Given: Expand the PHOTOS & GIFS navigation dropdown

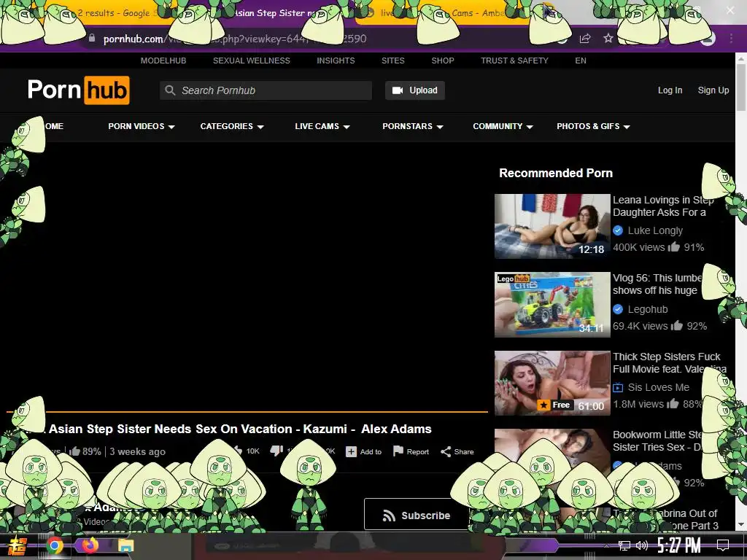Looking at the screenshot, I should [x=594, y=126].
